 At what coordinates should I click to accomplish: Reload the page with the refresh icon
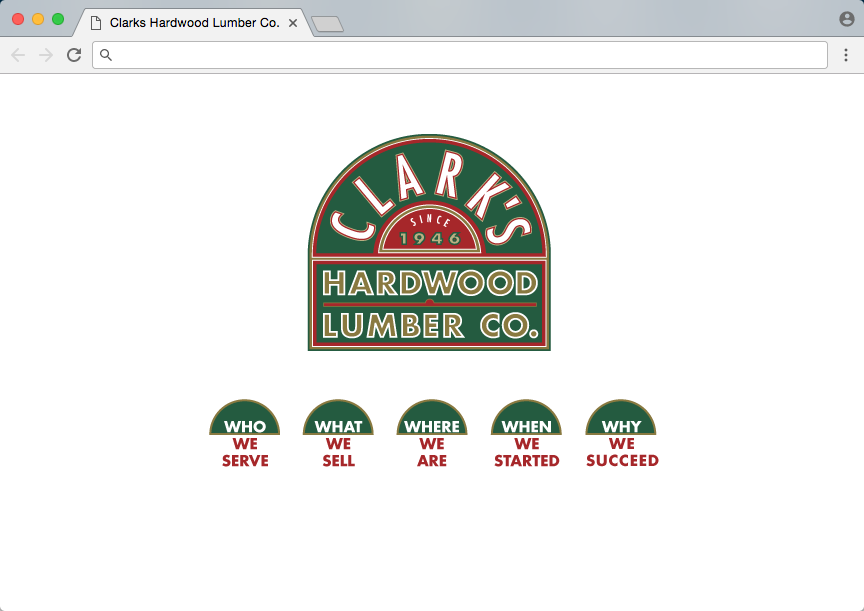coord(74,55)
